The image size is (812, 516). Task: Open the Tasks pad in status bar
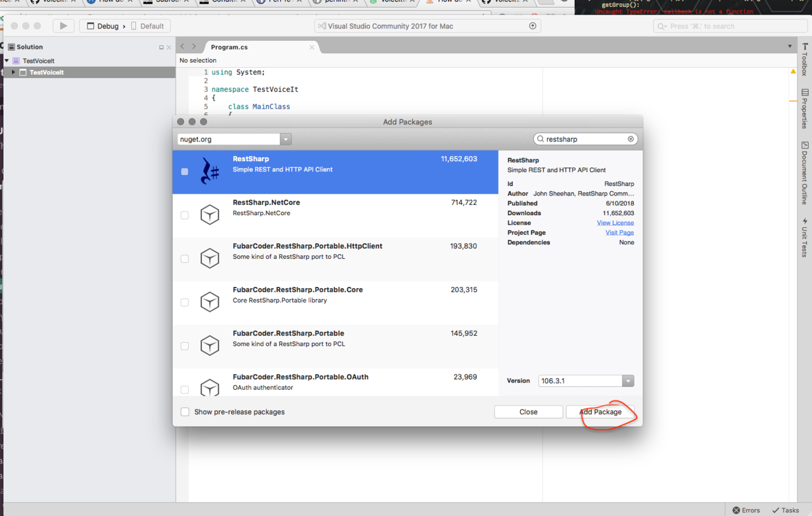(785, 510)
